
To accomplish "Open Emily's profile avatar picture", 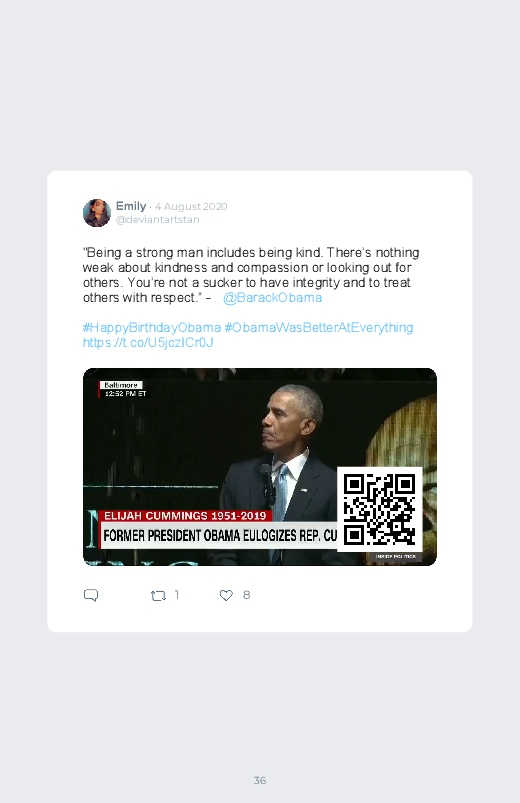I will (x=97, y=213).
